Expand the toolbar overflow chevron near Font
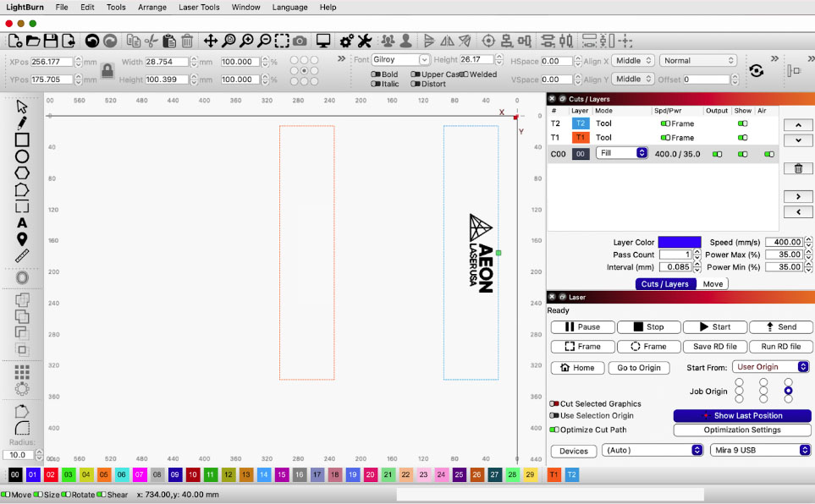 [x=342, y=58]
